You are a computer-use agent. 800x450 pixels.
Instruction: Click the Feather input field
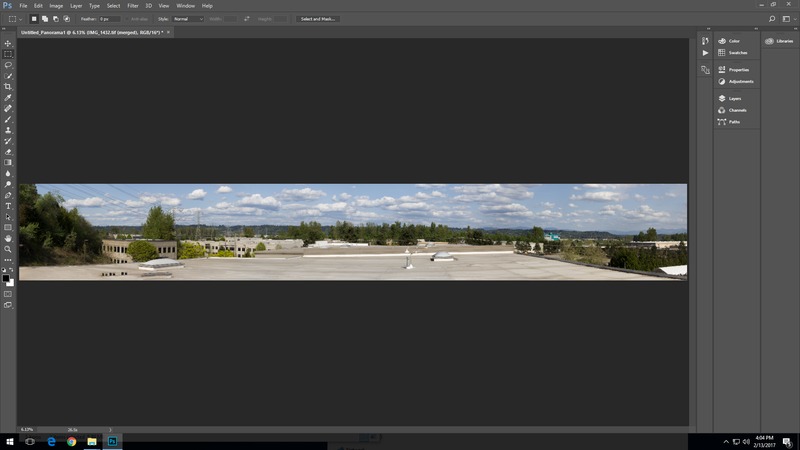[109, 19]
